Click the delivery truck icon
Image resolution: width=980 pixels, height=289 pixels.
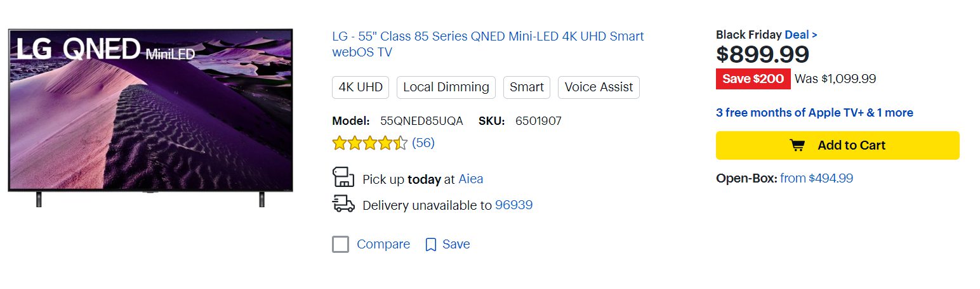pos(343,203)
